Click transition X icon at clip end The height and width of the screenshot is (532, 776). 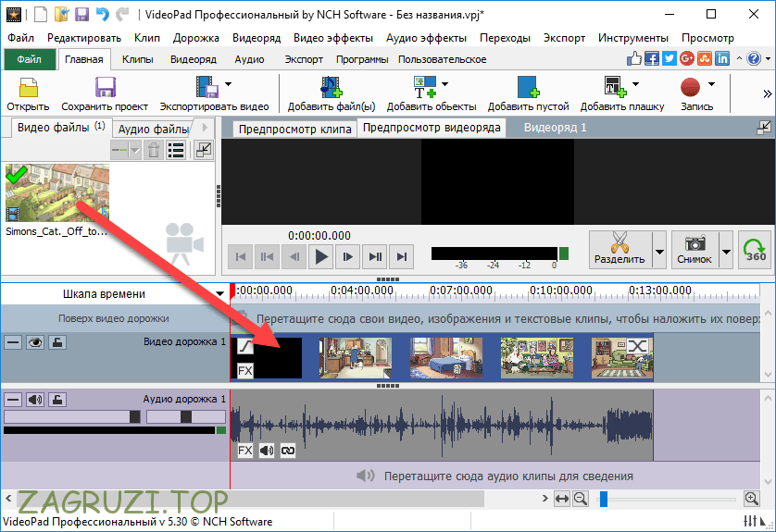point(637,346)
